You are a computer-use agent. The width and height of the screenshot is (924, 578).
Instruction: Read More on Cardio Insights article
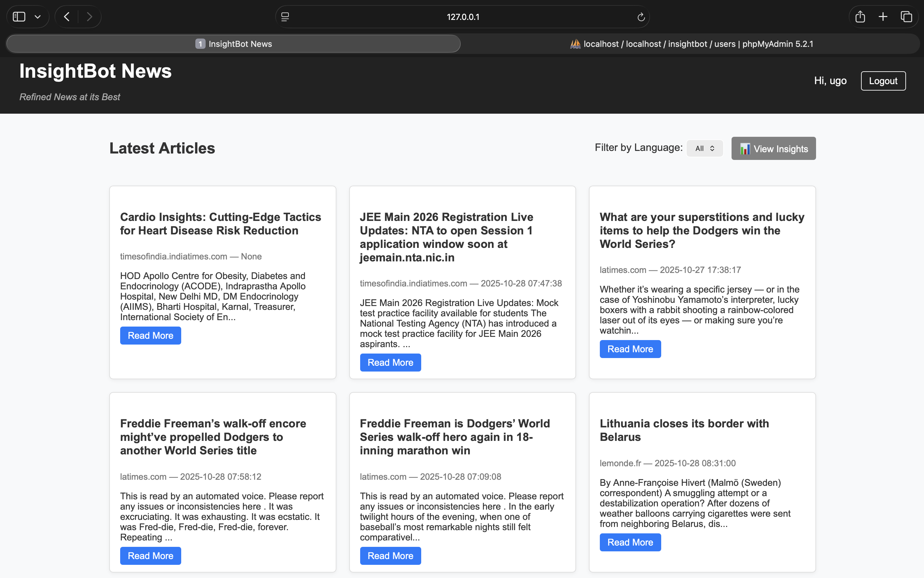coord(150,336)
